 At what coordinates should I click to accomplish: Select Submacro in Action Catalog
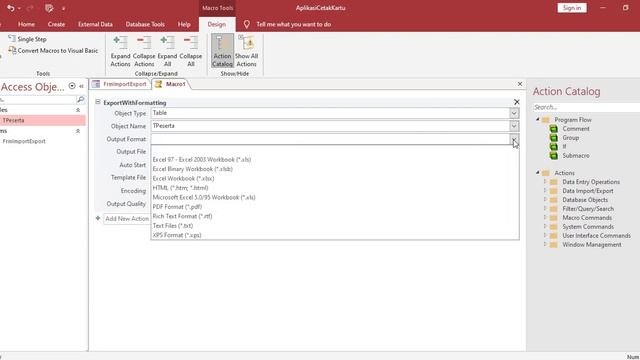tap(576, 156)
